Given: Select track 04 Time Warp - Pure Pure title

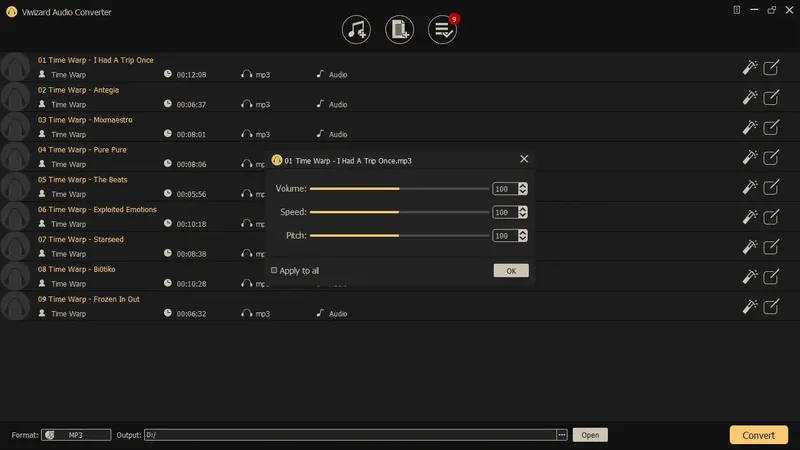Looking at the screenshot, I should [82, 149].
